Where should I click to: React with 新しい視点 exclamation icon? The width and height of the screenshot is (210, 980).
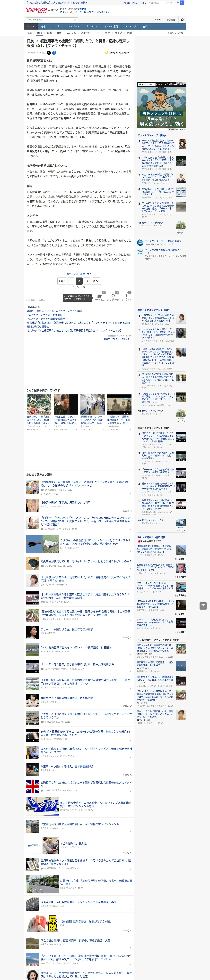click(127, 296)
